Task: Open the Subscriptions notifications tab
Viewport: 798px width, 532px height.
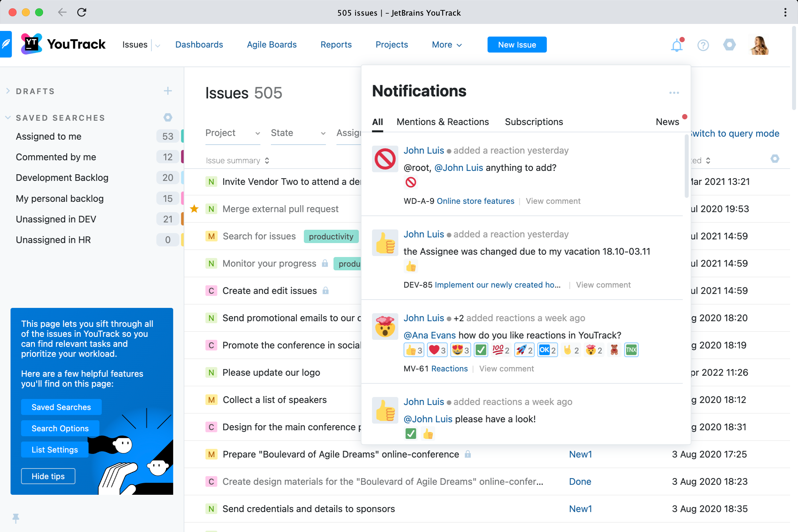Action: coord(533,122)
